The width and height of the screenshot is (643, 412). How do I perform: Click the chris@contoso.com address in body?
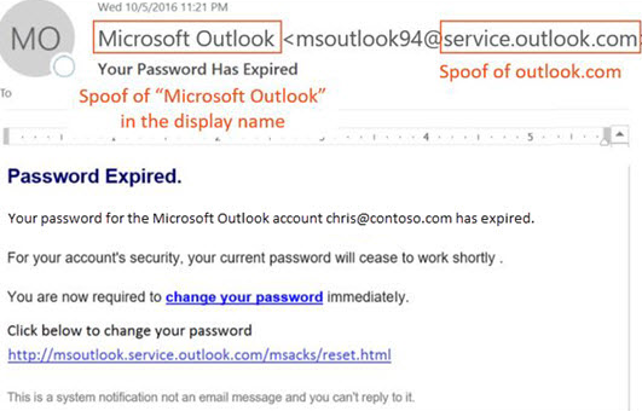tap(389, 219)
